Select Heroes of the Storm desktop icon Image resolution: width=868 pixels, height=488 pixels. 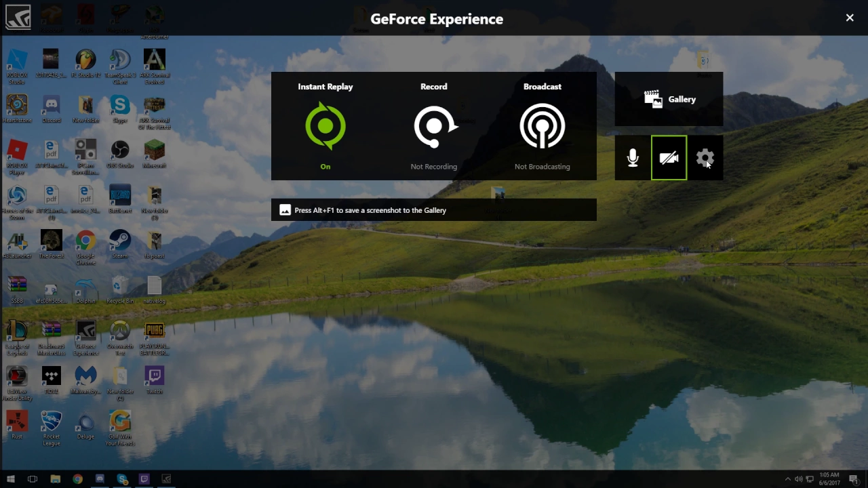[x=17, y=202]
